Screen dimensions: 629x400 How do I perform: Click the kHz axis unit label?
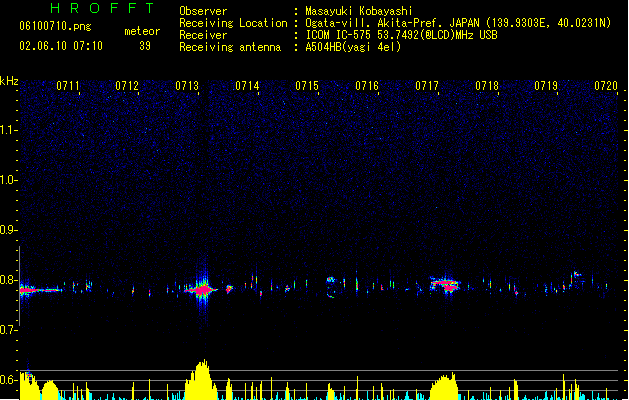coord(9,81)
